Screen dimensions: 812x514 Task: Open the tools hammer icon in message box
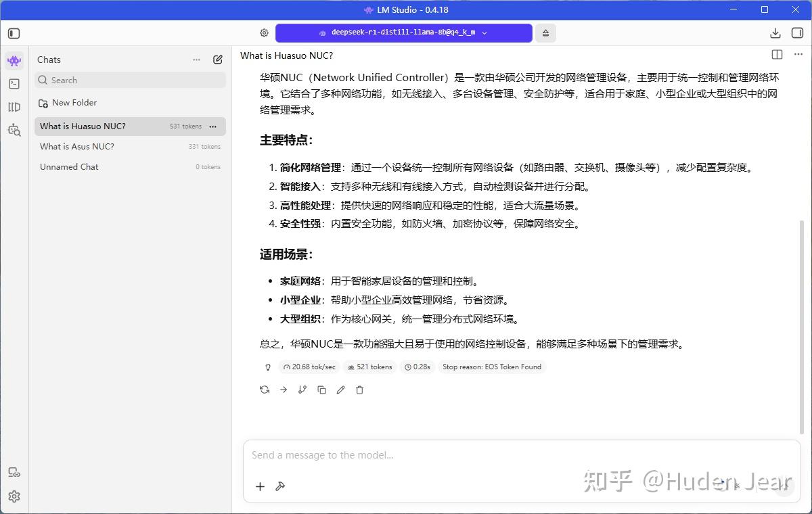point(280,486)
